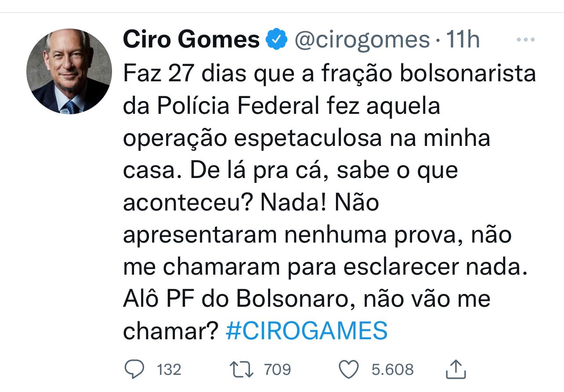Open Ciro Gomes profile picture
Screen dimensions: 564x392
[x=69, y=72]
